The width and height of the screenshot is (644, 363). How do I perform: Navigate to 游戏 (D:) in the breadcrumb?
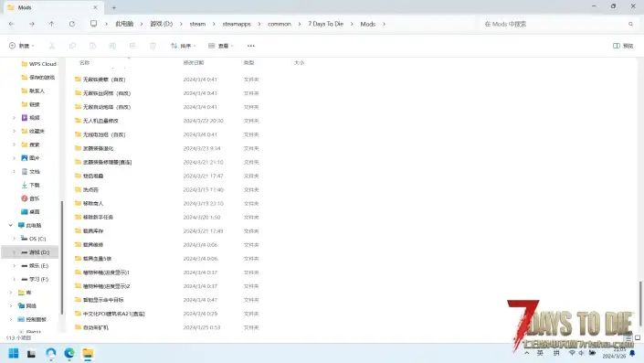[162, 24]
